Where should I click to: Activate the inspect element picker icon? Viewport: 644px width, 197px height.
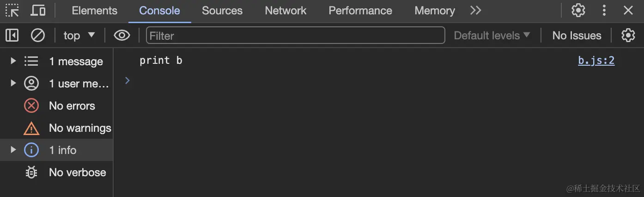coord(12,10)
